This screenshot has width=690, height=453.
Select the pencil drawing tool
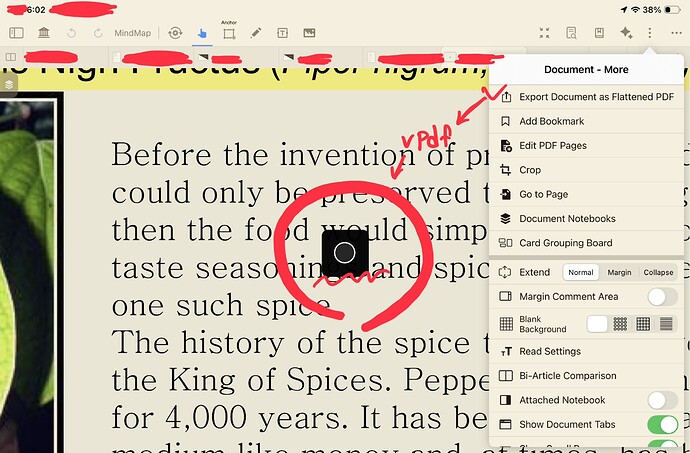[x=256, y=33]
